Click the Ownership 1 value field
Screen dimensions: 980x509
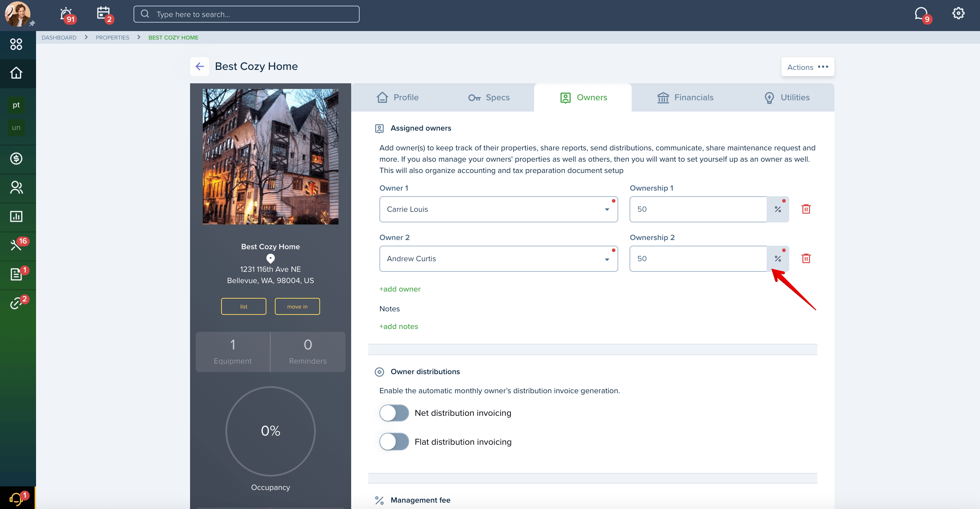pyautogui.click(x=698, y=209)
